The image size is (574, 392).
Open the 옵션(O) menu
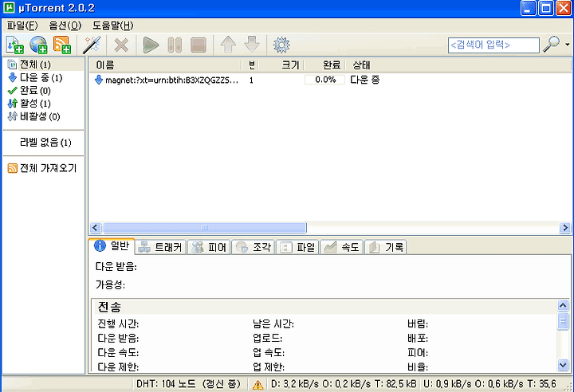[x=65, y=25]
